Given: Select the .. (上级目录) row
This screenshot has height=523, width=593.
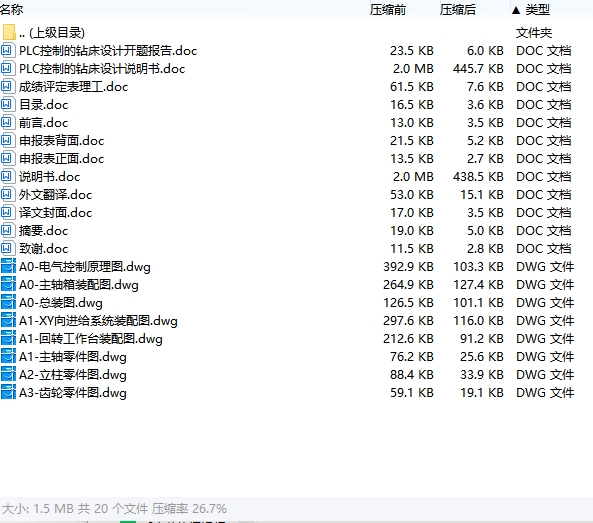Looking at the screenshot, I should (52, 33).
